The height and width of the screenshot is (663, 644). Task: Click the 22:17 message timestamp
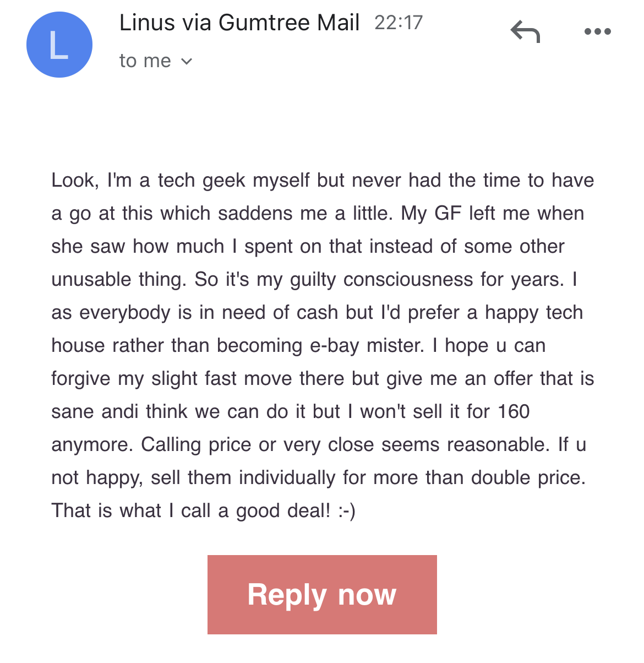point(399,23)
